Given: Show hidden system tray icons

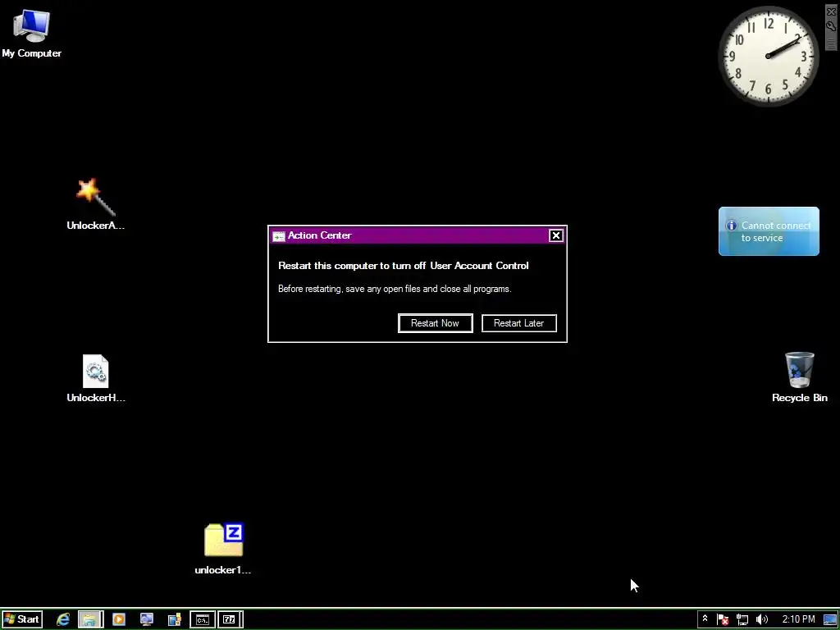Looking at the screenshot, I should [x=705, y=619].
